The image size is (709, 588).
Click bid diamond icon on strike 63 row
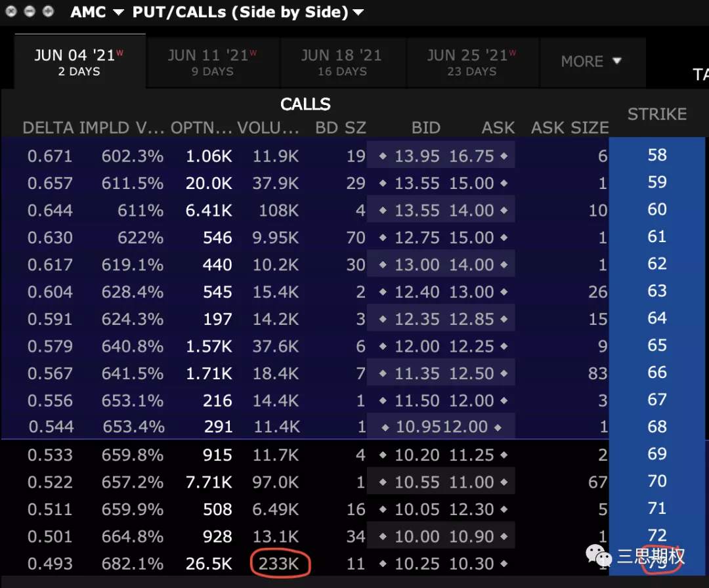click(383, 292)
